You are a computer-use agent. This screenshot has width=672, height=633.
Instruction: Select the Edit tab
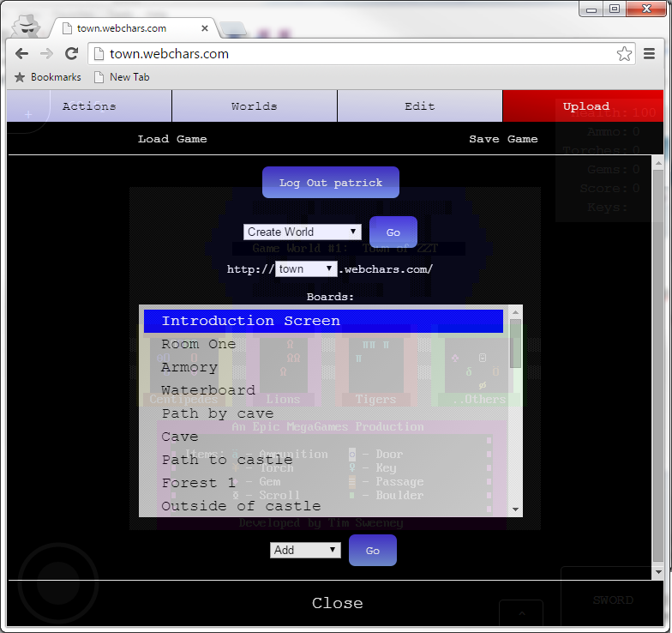pyautogui.click(x=420, y=106)
